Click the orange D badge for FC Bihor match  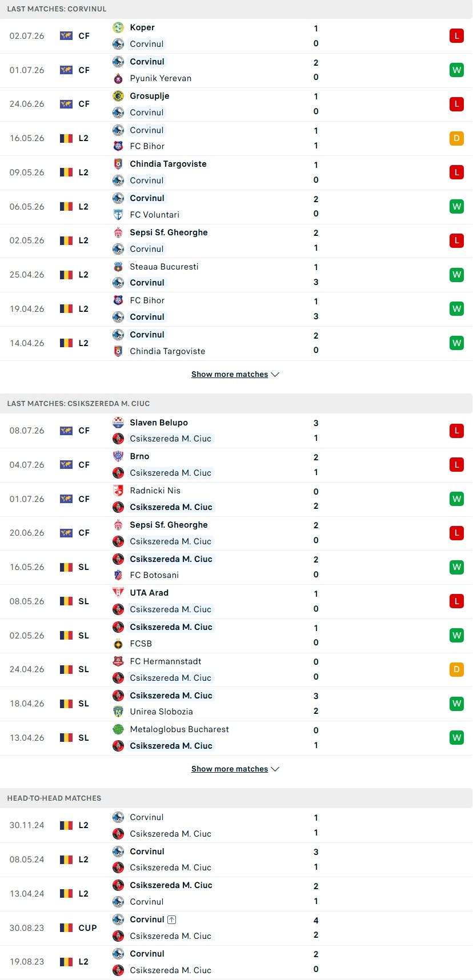click(456, 138)
